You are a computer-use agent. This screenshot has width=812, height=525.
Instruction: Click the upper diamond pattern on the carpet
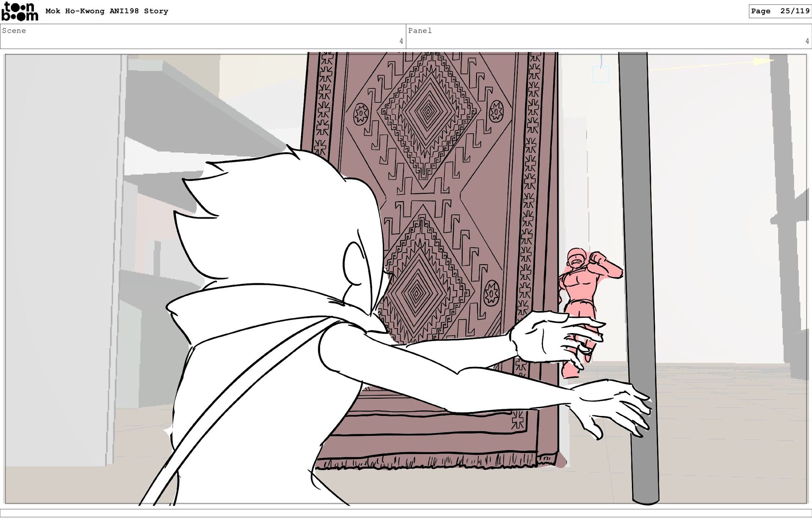(x=428, y=112)
